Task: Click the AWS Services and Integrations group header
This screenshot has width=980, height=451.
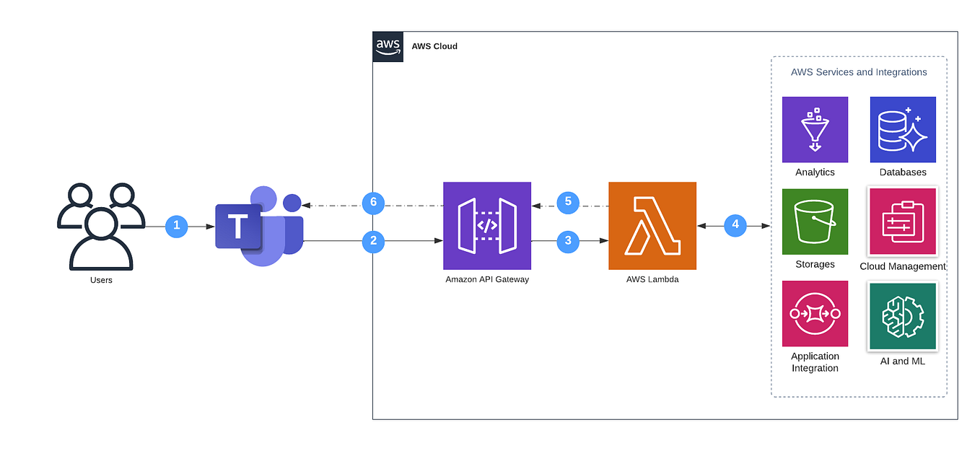Action: coord(859,72)
